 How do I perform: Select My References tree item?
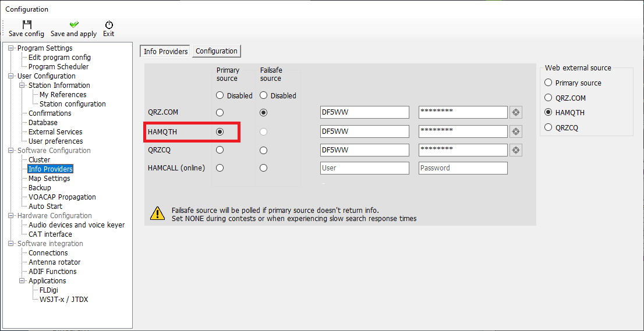point(63,95)
